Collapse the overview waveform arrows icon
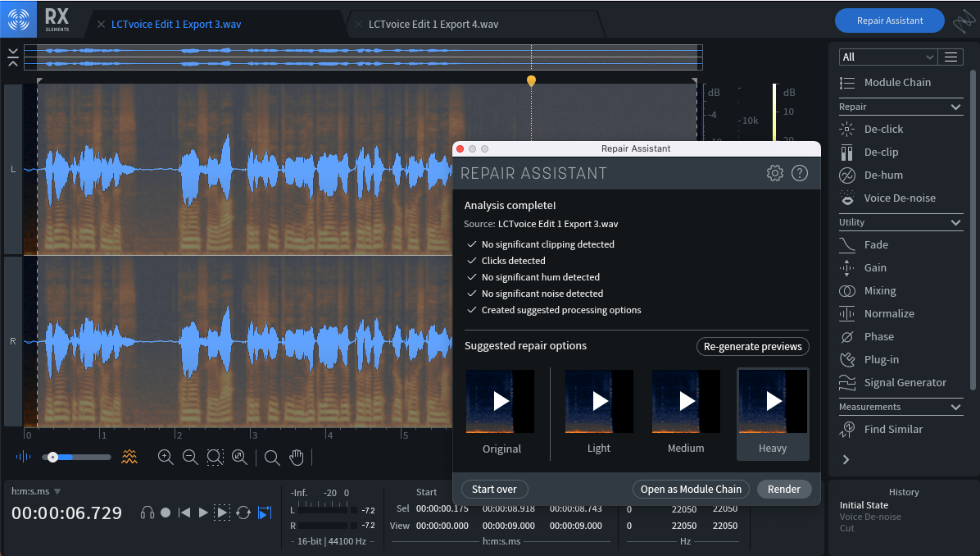The width and height of the screenshot is (980, 556). (12, 57)
